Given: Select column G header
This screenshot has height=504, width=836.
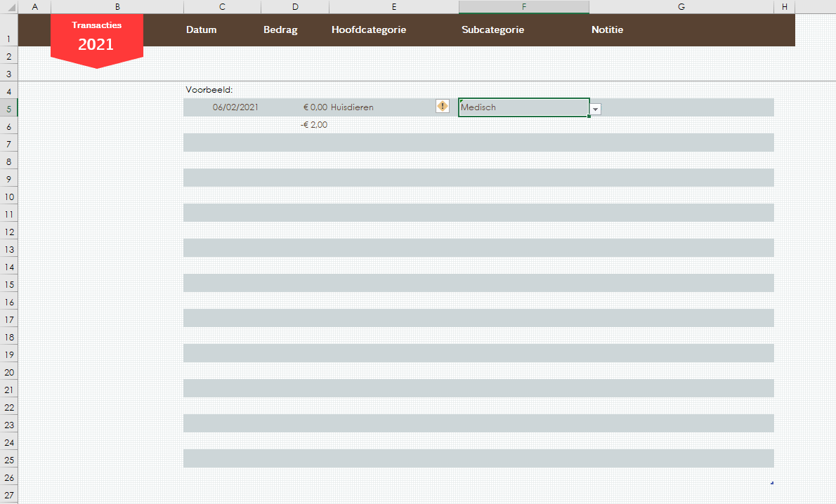Looking at the screenshot, I should (681, 7).
